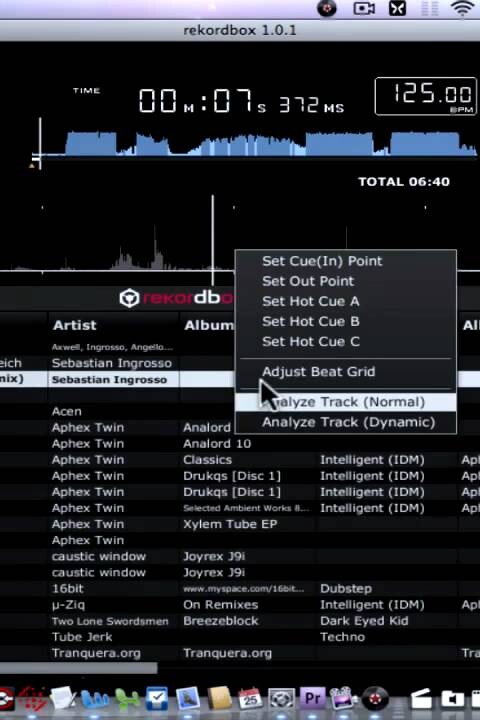The width and height of the screenshot is (480, 720).
Task: Select Set Hot Cue B
Action: pyautogui.click(x=311, y=321)
